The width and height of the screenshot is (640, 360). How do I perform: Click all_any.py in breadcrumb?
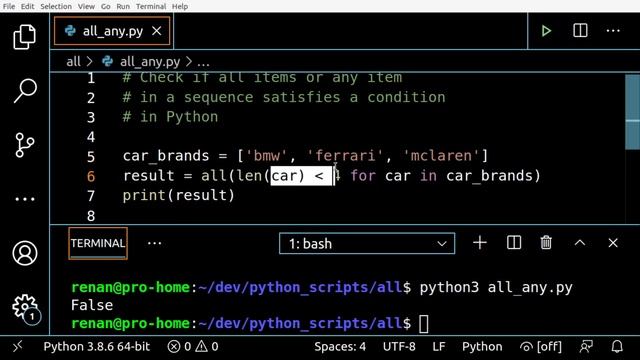pos(149,62)
